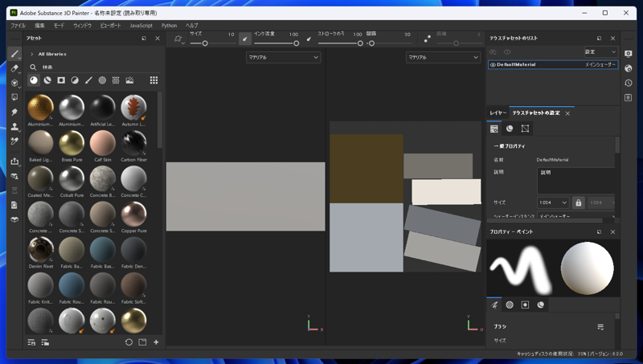Viewport: 643px width, 364px height.
Task: Filter assets by brushes icon
Action: pyautogui.click(x=88, y=80)
